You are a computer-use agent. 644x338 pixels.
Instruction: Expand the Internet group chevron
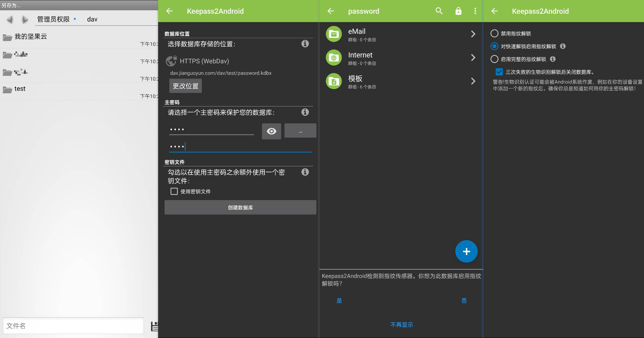pos(473,58)
